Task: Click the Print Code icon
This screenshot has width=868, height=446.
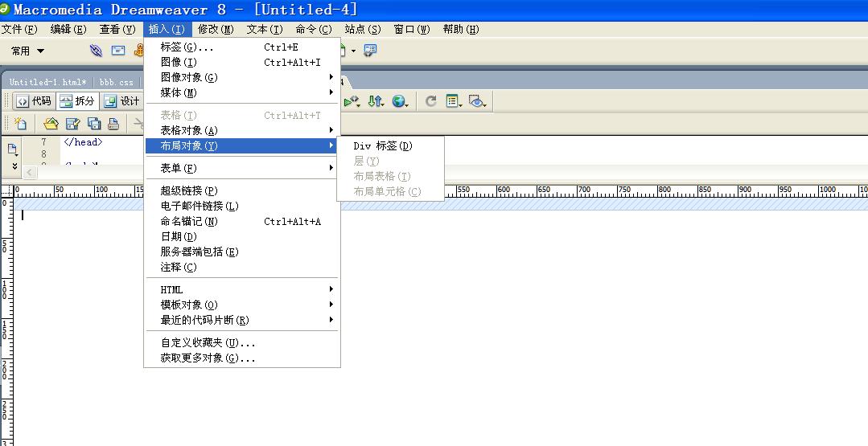Action: tap(113, 123)
